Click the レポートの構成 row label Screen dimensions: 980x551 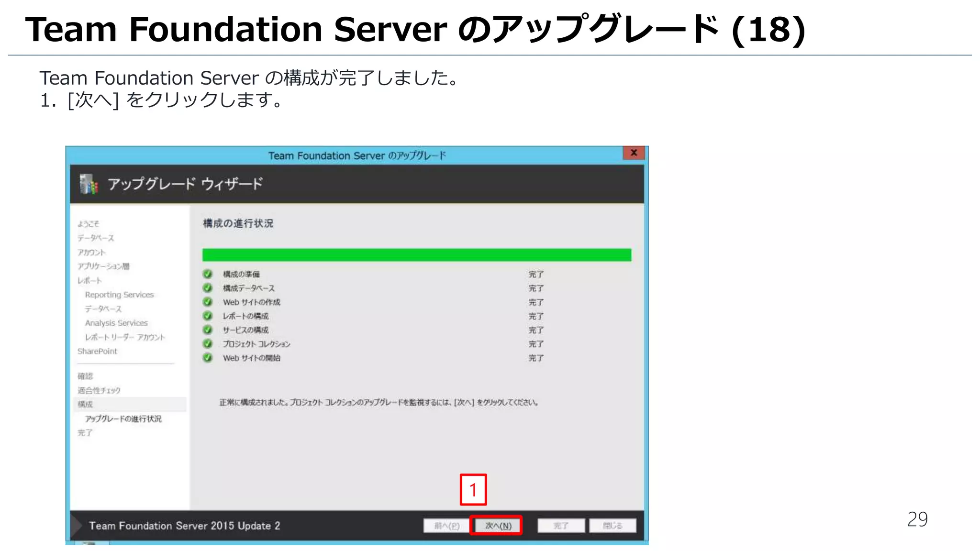point(245,316)
